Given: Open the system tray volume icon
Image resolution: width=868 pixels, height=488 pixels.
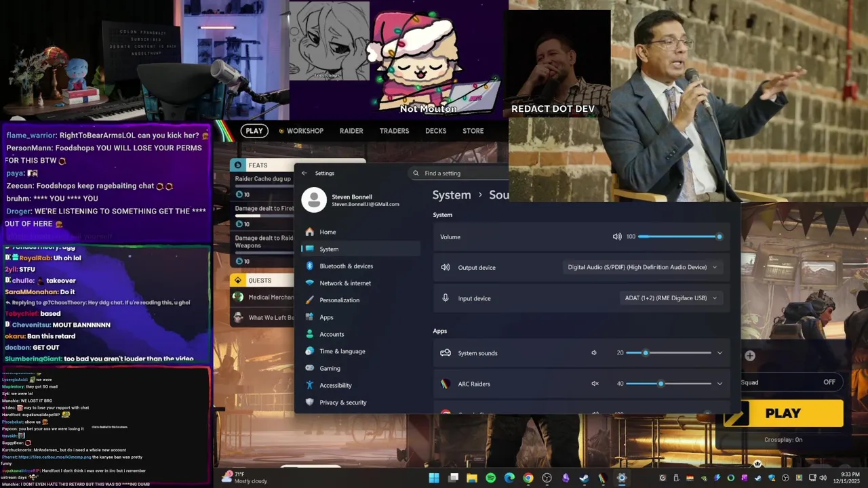Looking at the screenshot, I should point(823,478).
